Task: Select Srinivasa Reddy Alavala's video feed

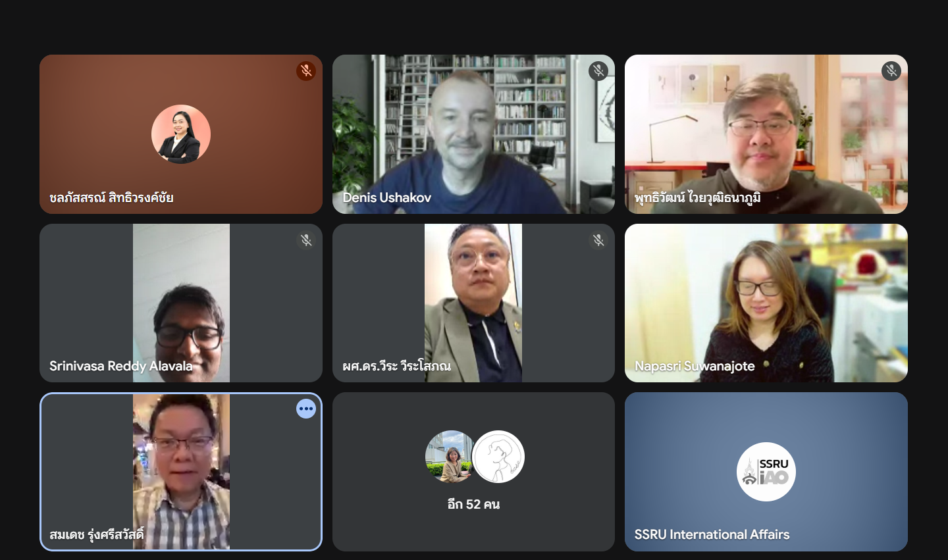Action: pyautogui.click(x=181, y=303)
